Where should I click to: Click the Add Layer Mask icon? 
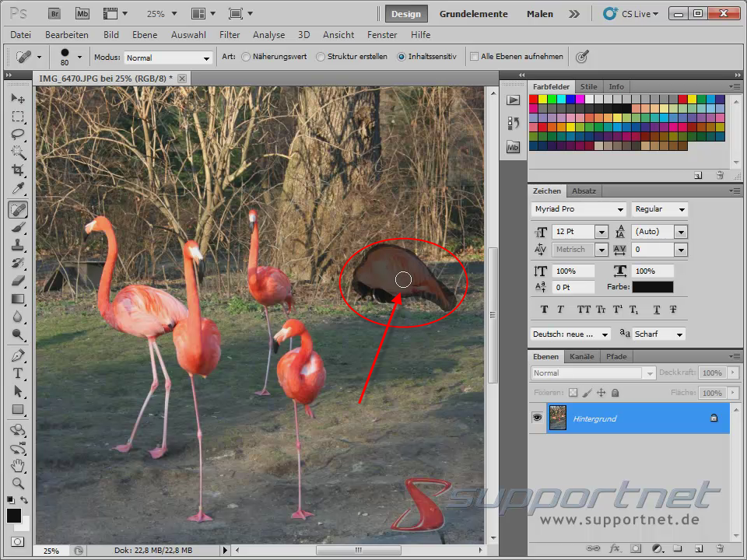(x=635, y=548)
